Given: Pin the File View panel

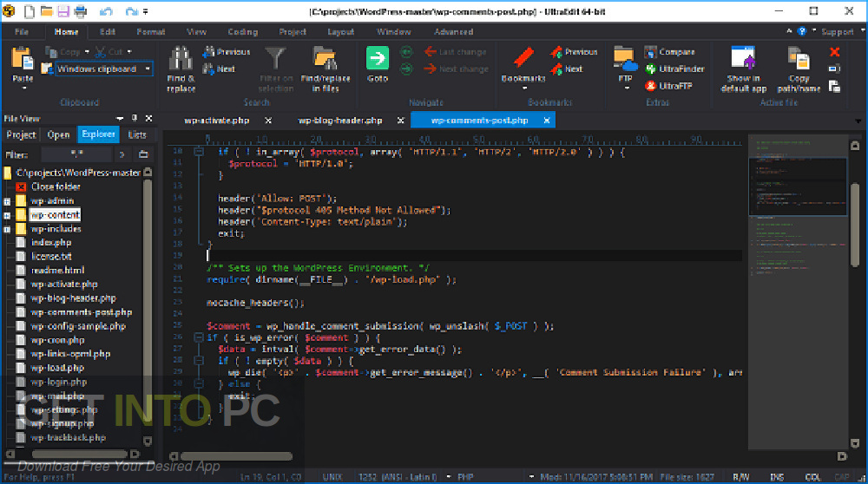Looking at the screenshot, I should pos(135,118).
